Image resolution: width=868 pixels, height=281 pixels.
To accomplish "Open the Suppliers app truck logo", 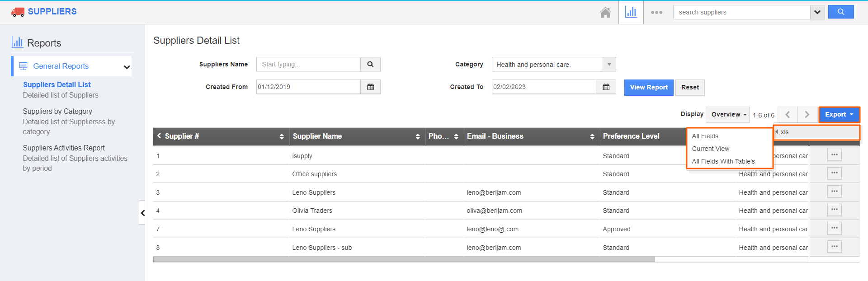I will (x=18, y=12).
